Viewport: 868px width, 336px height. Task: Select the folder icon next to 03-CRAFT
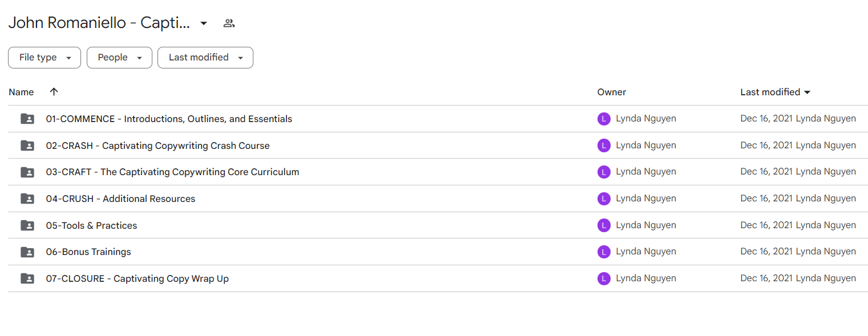pos(27,172)
